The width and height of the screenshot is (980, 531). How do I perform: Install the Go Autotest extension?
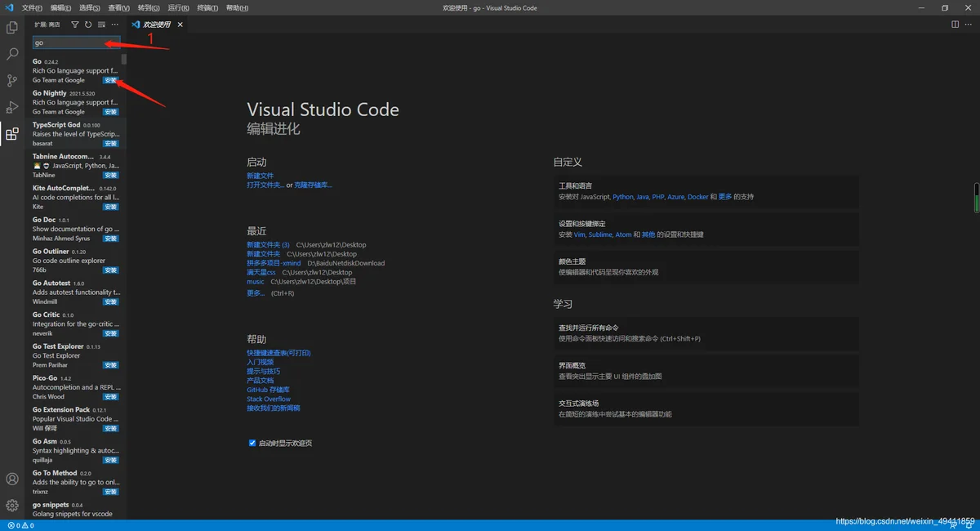click(x=111, y=302)
